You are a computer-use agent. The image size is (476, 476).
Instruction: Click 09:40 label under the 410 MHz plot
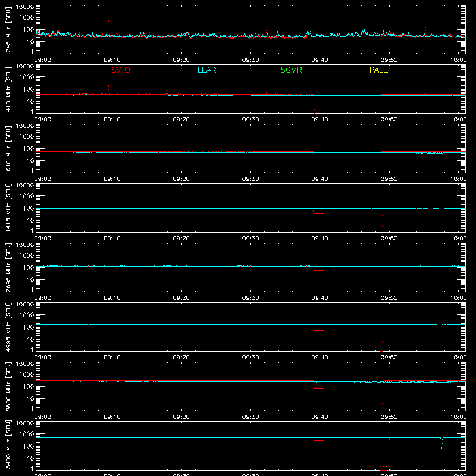pos(320,120)
